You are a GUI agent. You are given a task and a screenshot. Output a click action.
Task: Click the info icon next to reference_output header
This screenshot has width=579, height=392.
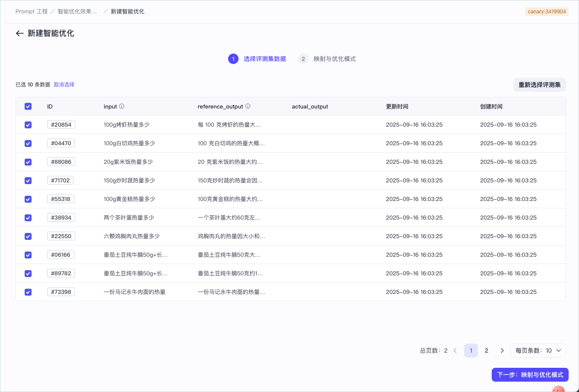[x=248, y=106]
